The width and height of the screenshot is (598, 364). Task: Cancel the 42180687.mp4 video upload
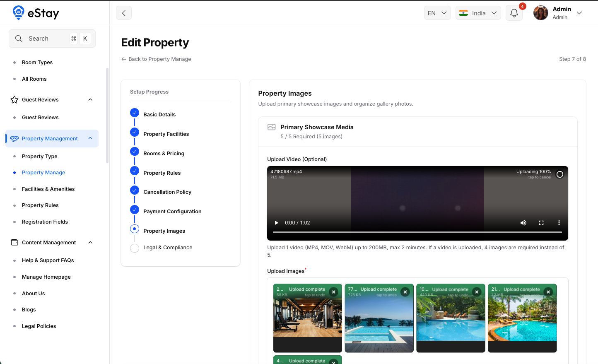pyautogui.click(x=560, y=174)
